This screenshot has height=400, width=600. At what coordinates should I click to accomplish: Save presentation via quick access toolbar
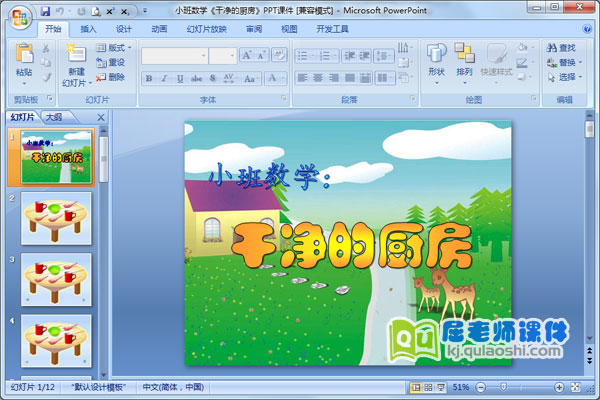click(46, 11)
